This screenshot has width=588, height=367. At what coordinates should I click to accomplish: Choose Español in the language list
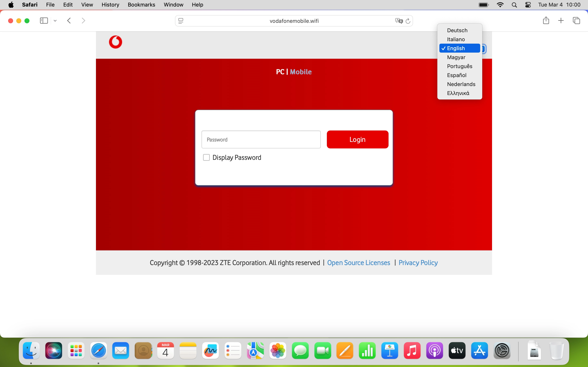pyautogui.click(x=457, y=75)
